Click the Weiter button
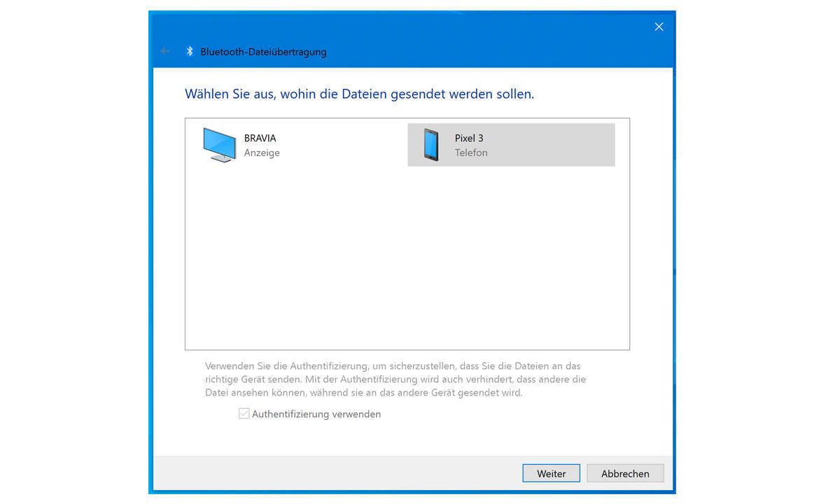 coord(551,473)
